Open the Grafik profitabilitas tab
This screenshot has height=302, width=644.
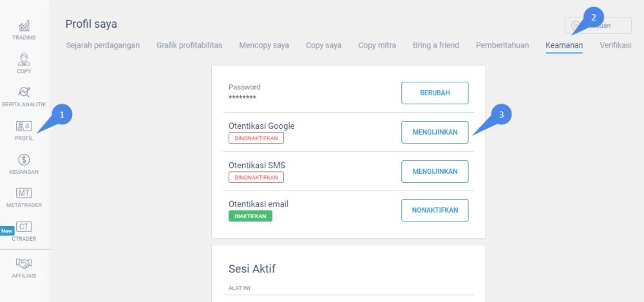189,45
